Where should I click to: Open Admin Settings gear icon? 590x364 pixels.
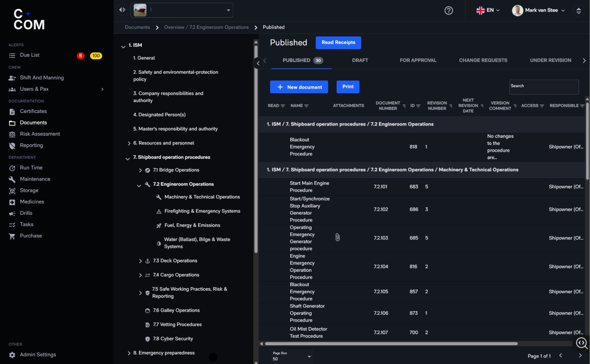12,355
